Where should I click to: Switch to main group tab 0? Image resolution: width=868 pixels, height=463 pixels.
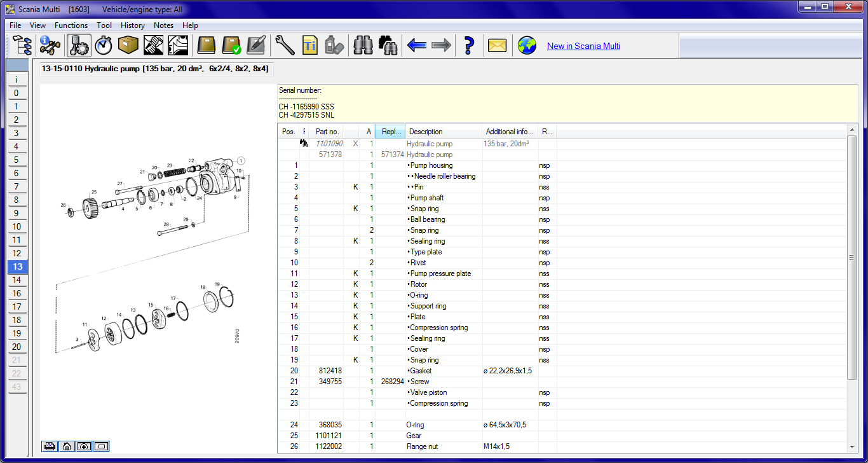(17, 93)
